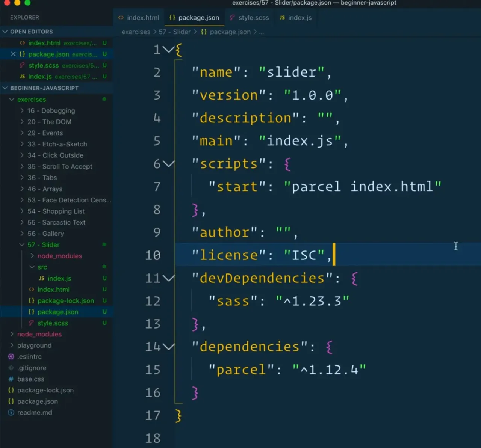Fold the scripts block at line 6

pos(169,164)
